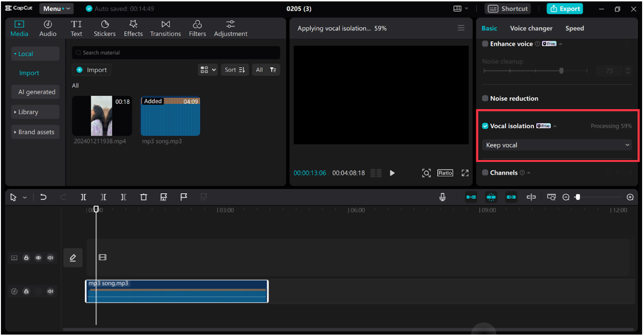Mute the audio track

tap(50, 292)
